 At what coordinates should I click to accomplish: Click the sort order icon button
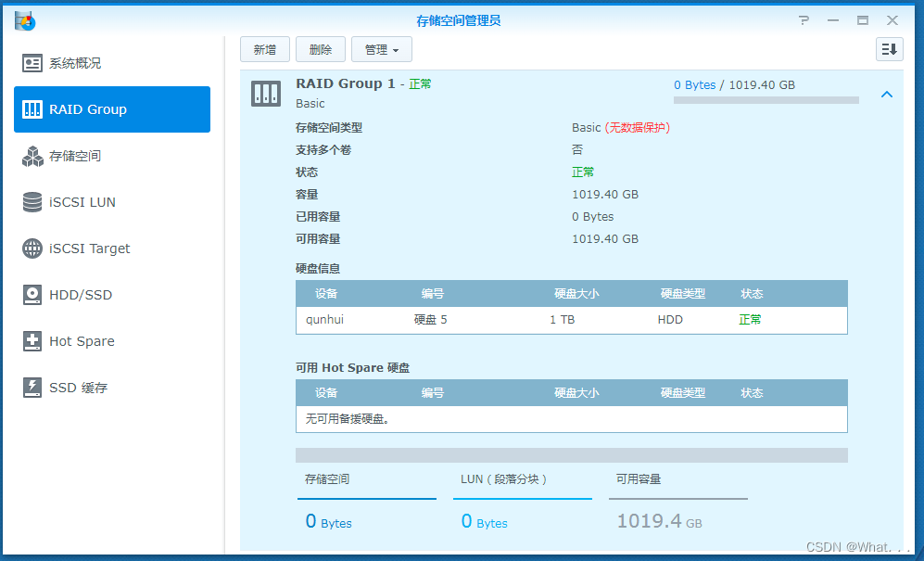pyautogui.click(x=889, y=49)
